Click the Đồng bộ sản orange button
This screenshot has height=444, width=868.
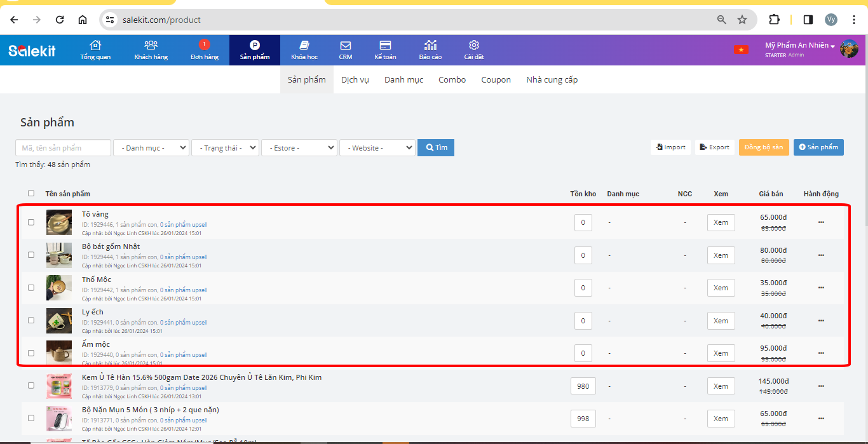763,147
